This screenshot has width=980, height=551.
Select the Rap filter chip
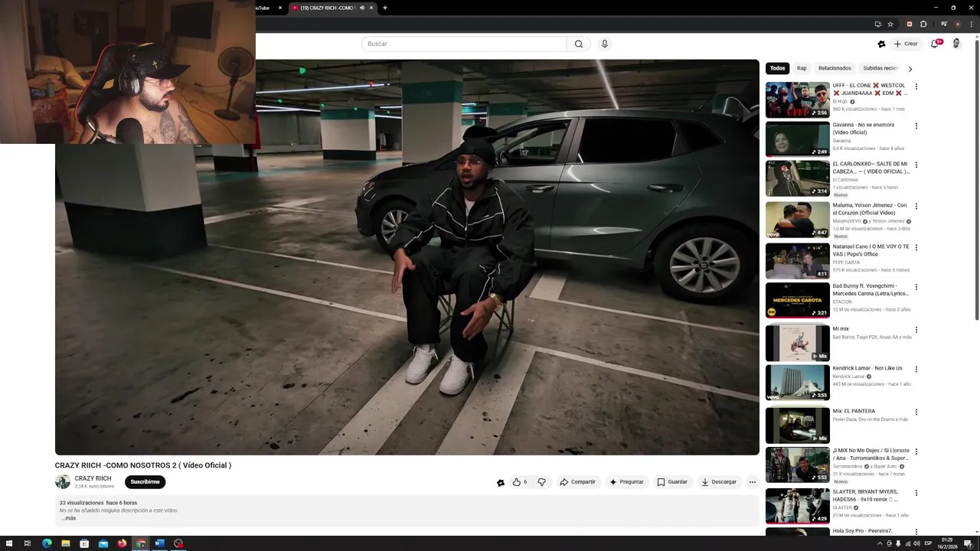click(x=802, y=68)
